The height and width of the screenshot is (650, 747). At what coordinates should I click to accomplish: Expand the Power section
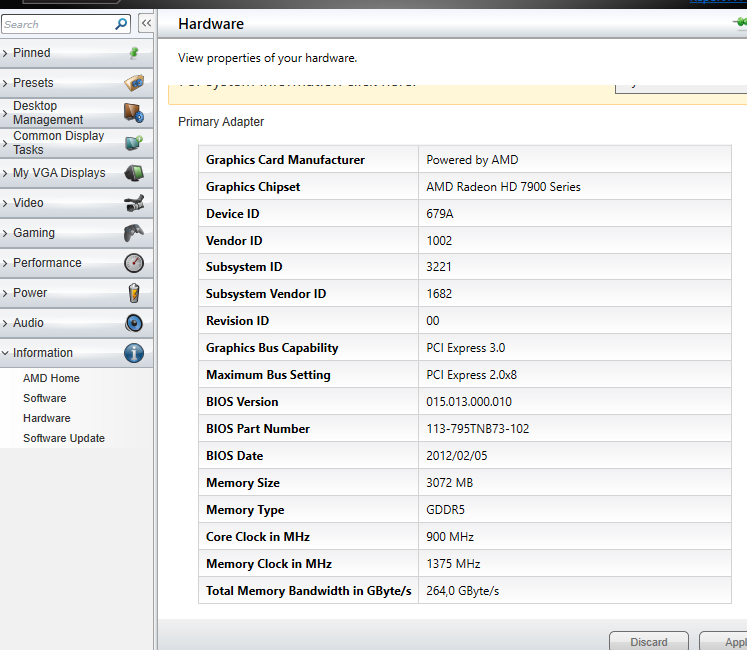click(x=5, y=293)
